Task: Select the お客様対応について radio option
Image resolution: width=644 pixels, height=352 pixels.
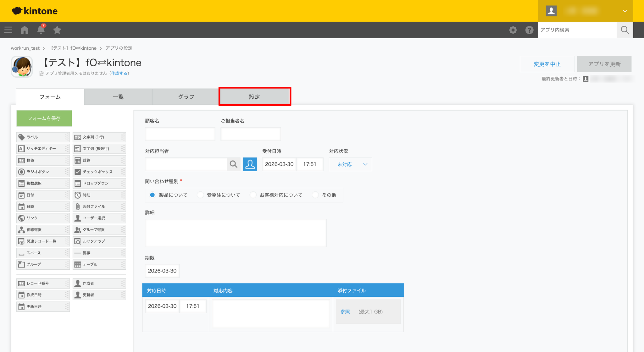Action: [x=253, y=195]
